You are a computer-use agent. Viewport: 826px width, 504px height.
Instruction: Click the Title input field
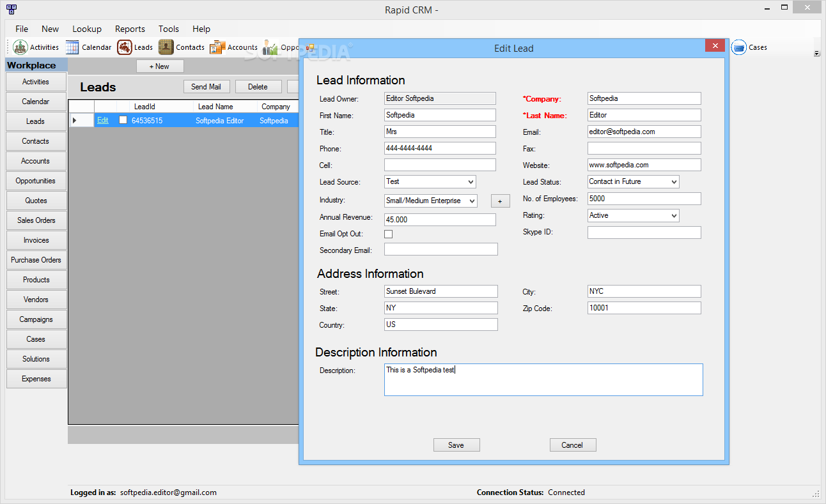point(440,132)
